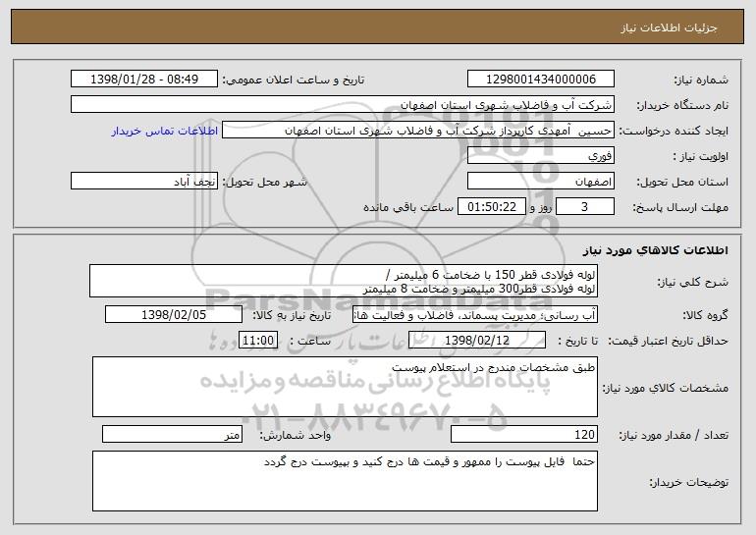This screenshot has height=535, width=756.
Task: Click the text ساعت باقی مانده
Action: point(408,207)
